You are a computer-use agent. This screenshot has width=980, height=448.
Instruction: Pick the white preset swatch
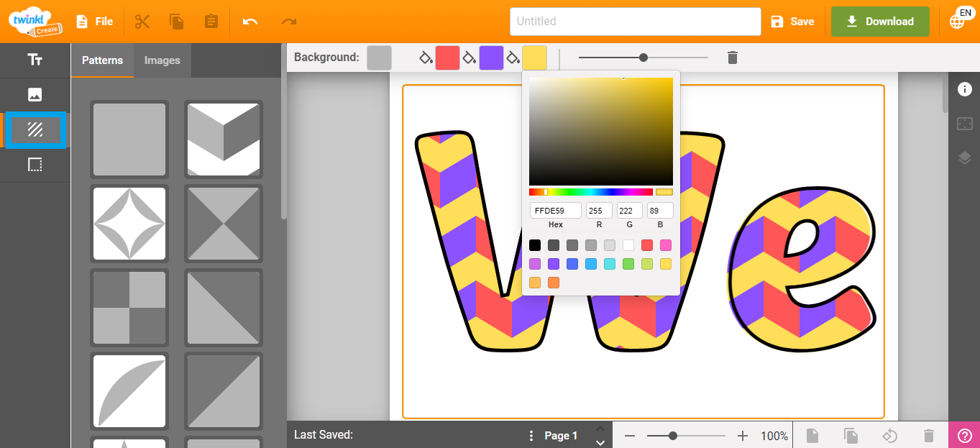[x=628, y=245]
